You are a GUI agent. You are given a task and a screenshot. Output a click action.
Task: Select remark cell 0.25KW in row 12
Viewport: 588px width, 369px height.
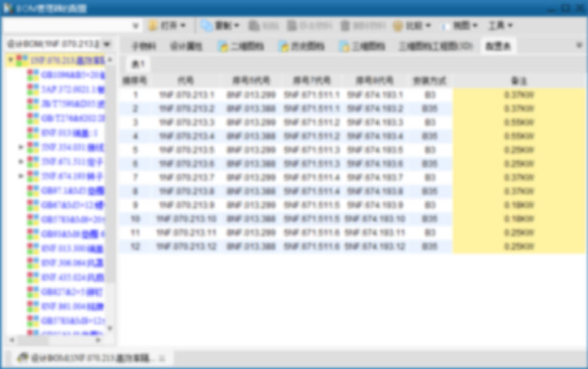519,247
